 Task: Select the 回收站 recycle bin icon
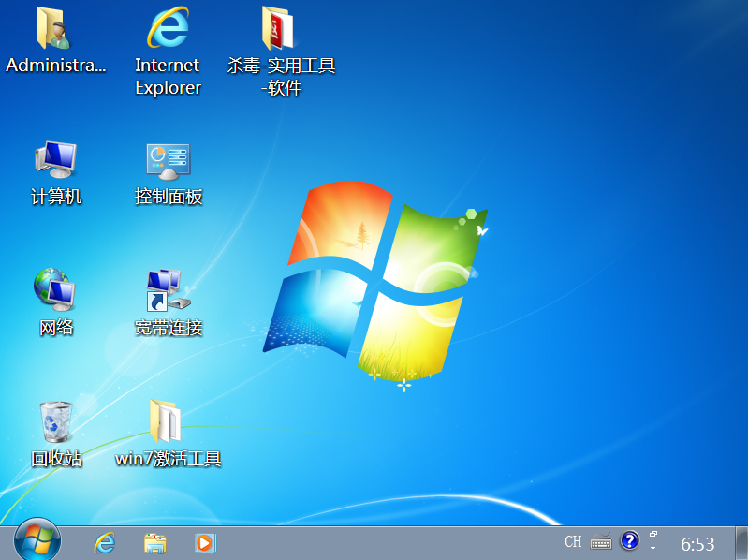[x=55, y=422]
